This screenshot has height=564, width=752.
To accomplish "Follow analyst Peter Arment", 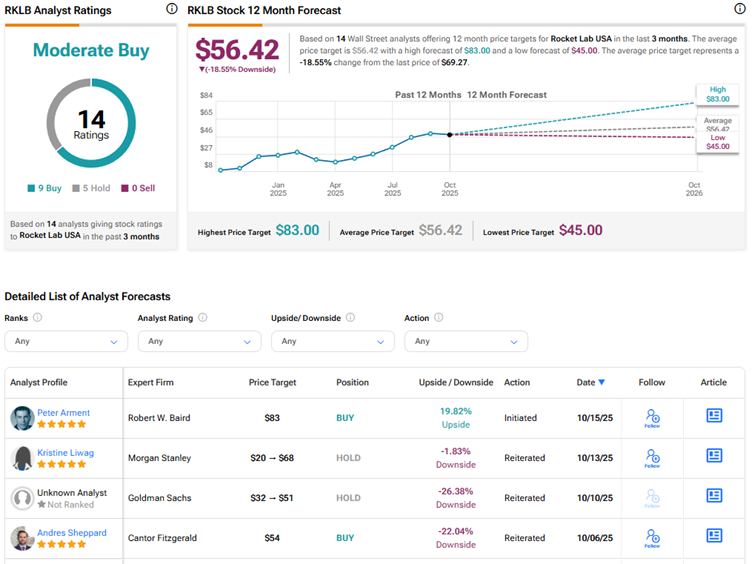I will [x=652, y=417].
